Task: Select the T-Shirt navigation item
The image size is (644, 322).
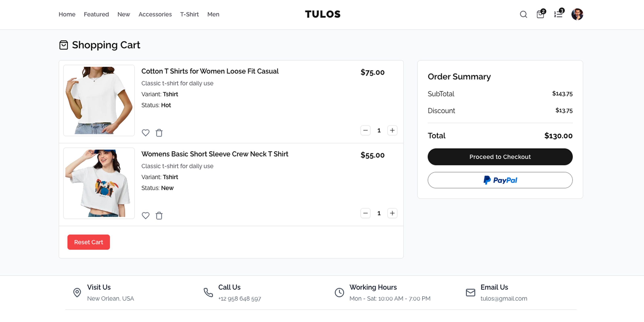Action: (x=189, y=14)
